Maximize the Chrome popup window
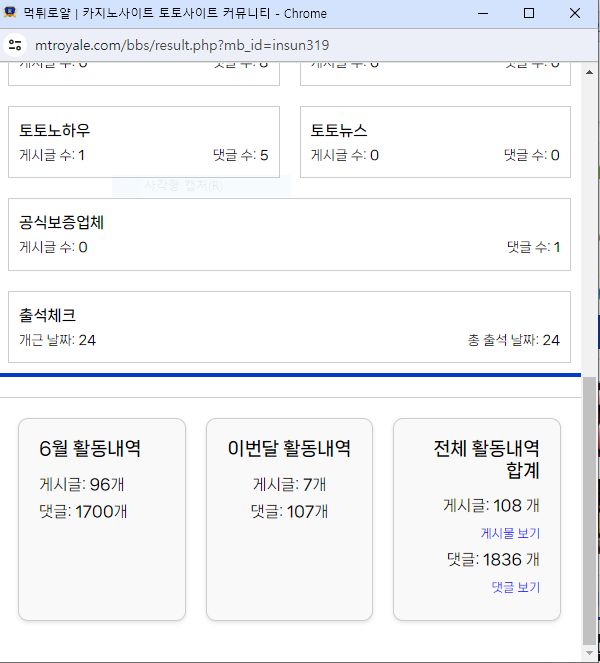 (x=529, y=13)
